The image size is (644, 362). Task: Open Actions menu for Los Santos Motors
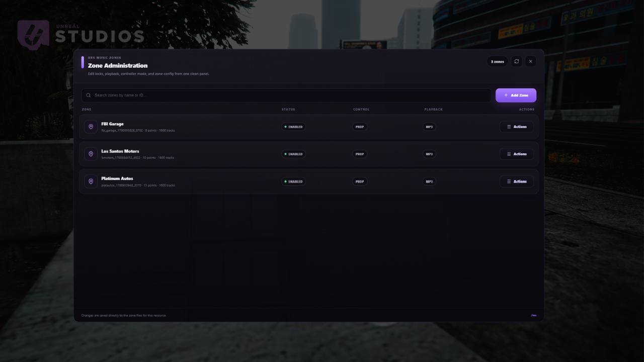pyautogui.click(x=516, y=154)
